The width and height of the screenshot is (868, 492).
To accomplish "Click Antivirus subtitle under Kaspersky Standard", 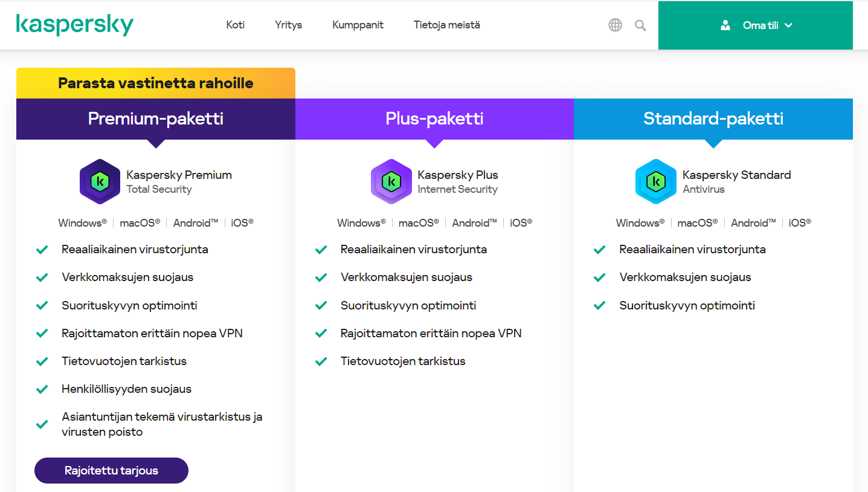I will point(703,189).
